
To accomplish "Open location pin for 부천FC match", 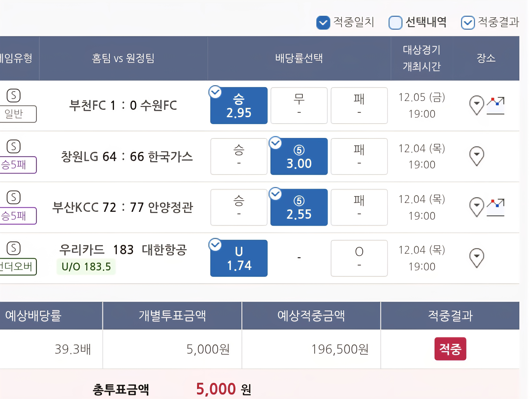I will tap(476, 105).
